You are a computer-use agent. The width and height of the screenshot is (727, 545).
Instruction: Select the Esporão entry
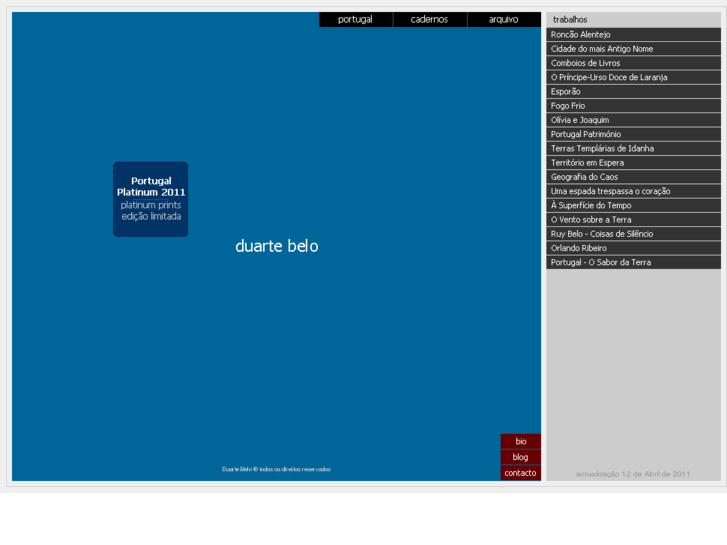click(633, 91)
